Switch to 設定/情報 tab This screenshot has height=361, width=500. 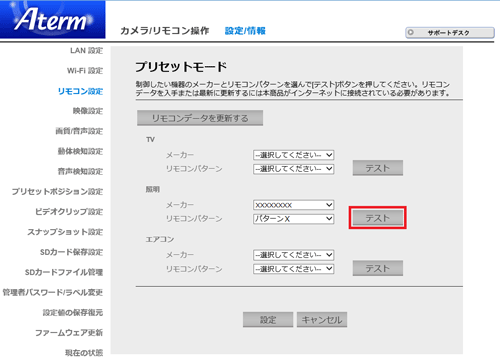245,31
